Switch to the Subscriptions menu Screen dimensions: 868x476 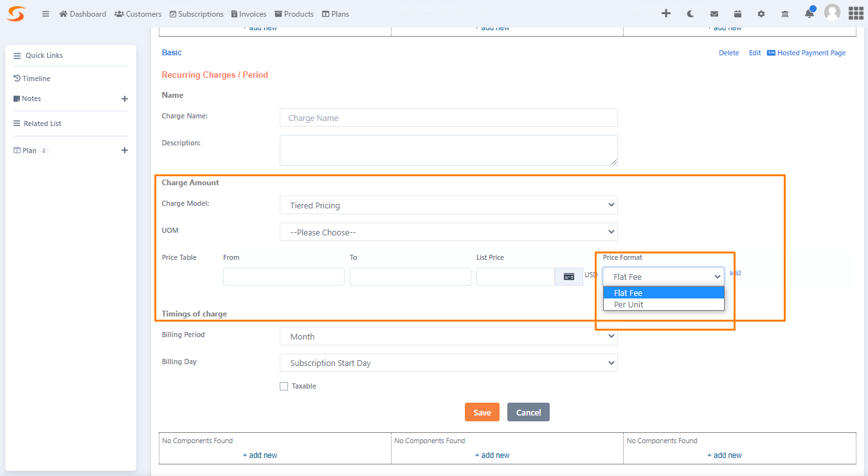click(x=196, y=14)
